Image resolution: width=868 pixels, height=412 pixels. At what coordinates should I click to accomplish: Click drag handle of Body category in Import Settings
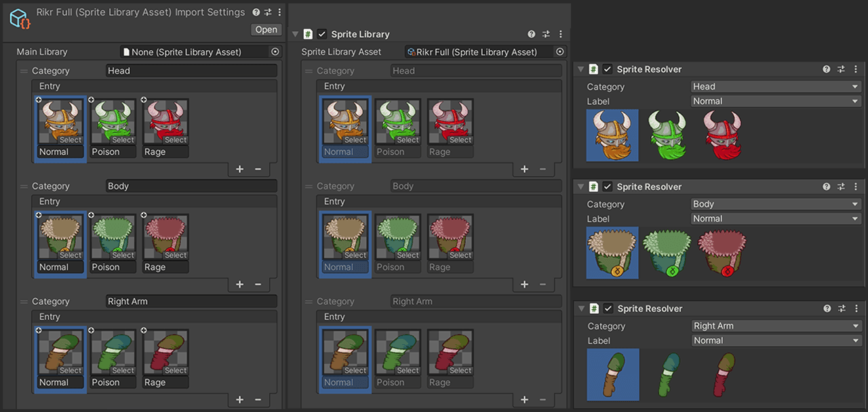pos(24,186)
